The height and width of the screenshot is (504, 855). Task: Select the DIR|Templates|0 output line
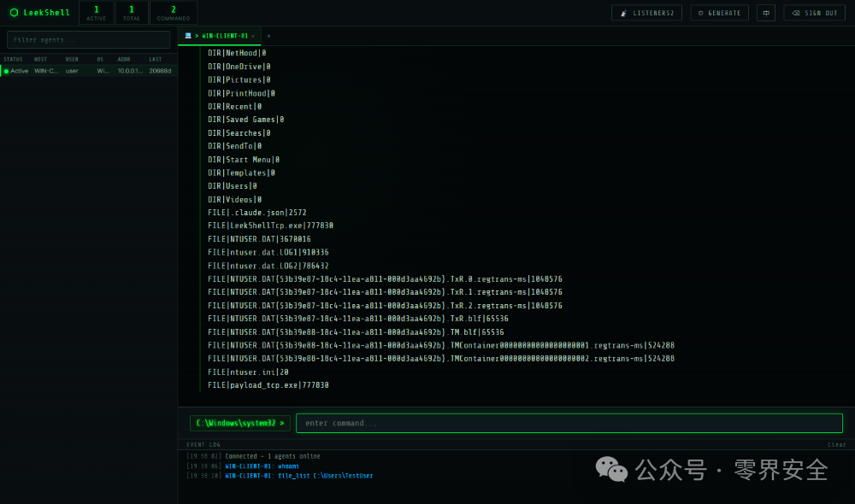pyautogui.click(x=241, y=173)
